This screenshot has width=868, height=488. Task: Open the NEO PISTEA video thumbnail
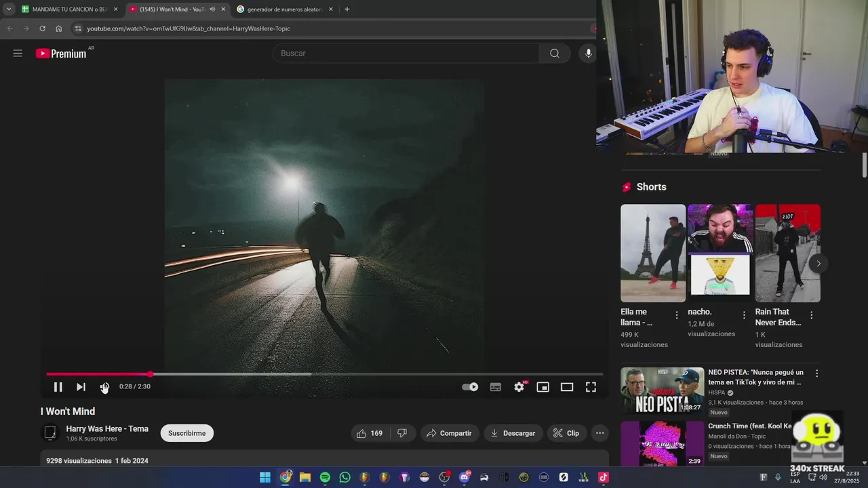point(663,390)
